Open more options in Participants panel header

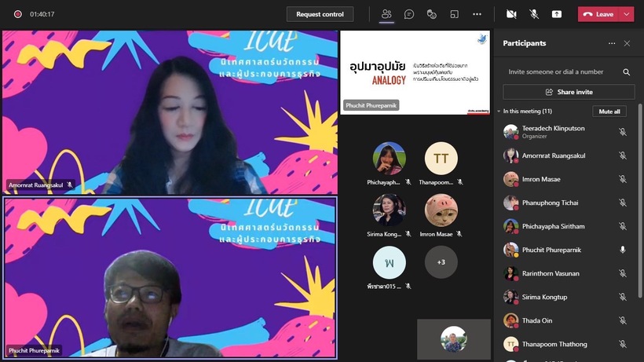(612, 43)
